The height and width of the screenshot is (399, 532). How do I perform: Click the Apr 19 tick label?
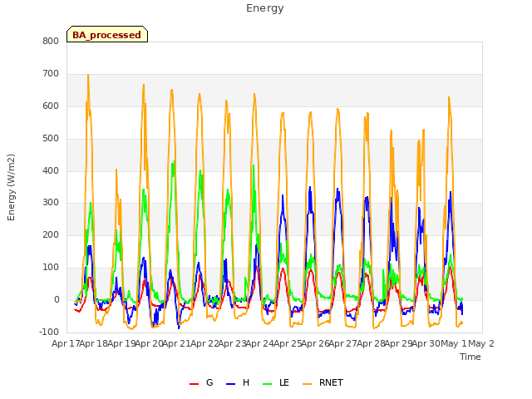pyautogui.click(x=121, y=343)
